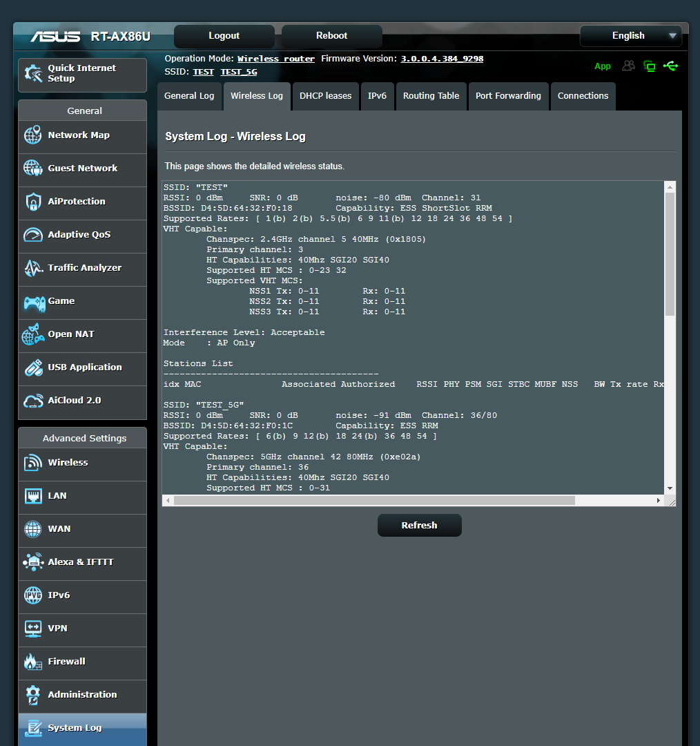Open the Firewall settings
This screenshot has width=700, height=746.
66,662
